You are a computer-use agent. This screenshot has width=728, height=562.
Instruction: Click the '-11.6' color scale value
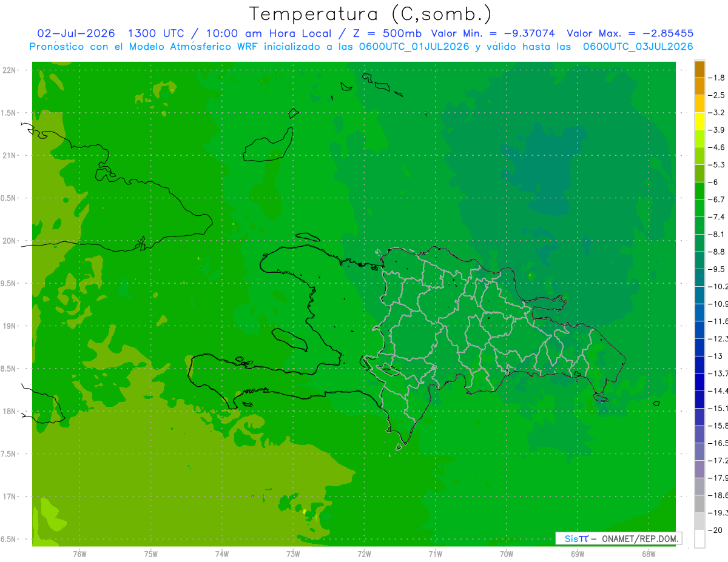click(718, 321)
